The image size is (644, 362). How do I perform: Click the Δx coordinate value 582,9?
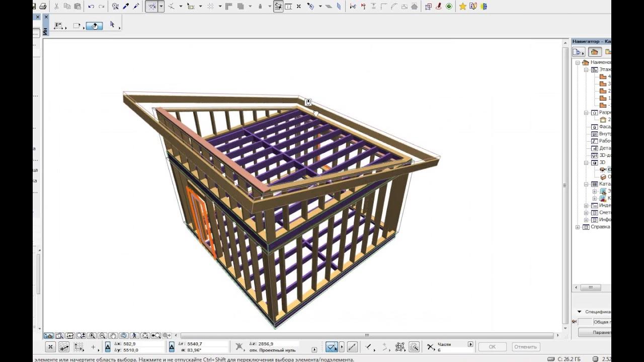pyautogui.click(x=130, y=344)
